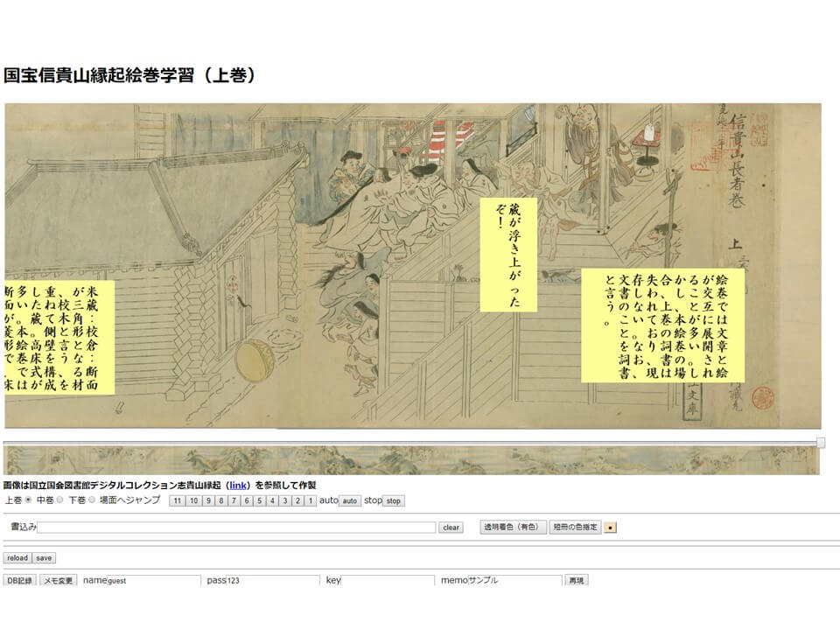Start auto scrolling with the auto button
This screenshot has height=630, width=840.
pyautogui.click(x=350, y=500)
